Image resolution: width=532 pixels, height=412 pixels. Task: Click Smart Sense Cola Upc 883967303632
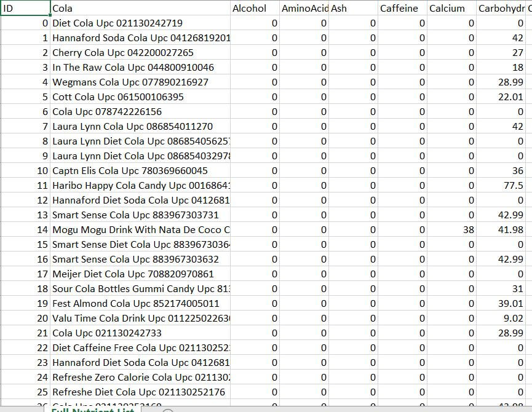pyautogui.click(x=140, y=259)
